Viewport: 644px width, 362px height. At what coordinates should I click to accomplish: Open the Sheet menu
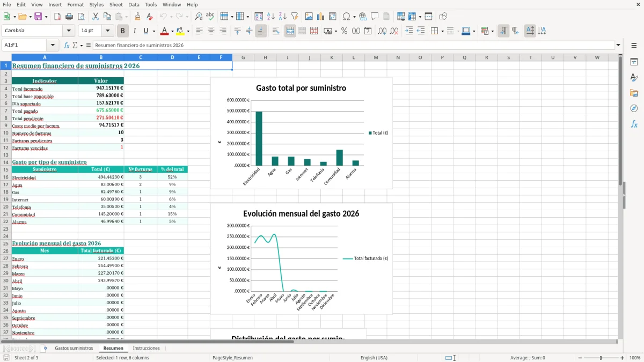[x=116, y=4]
